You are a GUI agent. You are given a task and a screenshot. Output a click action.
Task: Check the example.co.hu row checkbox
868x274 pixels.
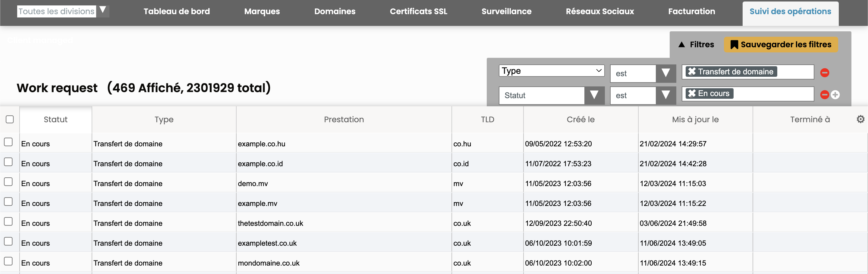(x=8, y=142)
